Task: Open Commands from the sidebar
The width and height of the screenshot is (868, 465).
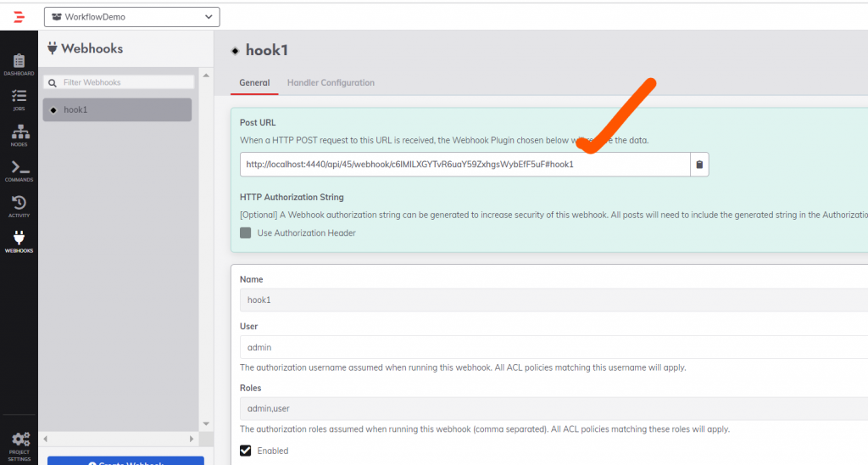Action: click(x=19, y=171)
